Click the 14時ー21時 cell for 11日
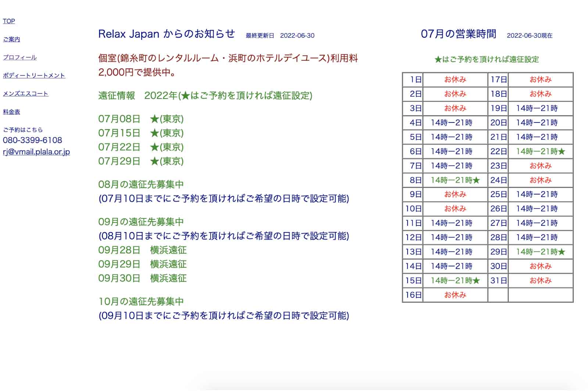The width and height of the screenshot is (588, 391). 455,223
